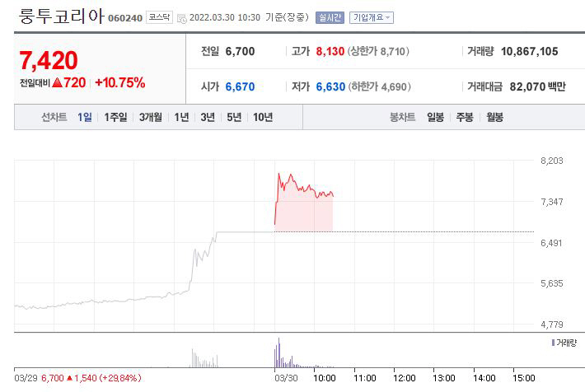Switch to 주봉 weekly candle chart
Screen dimensions: 585x392
tap(465, 117)
